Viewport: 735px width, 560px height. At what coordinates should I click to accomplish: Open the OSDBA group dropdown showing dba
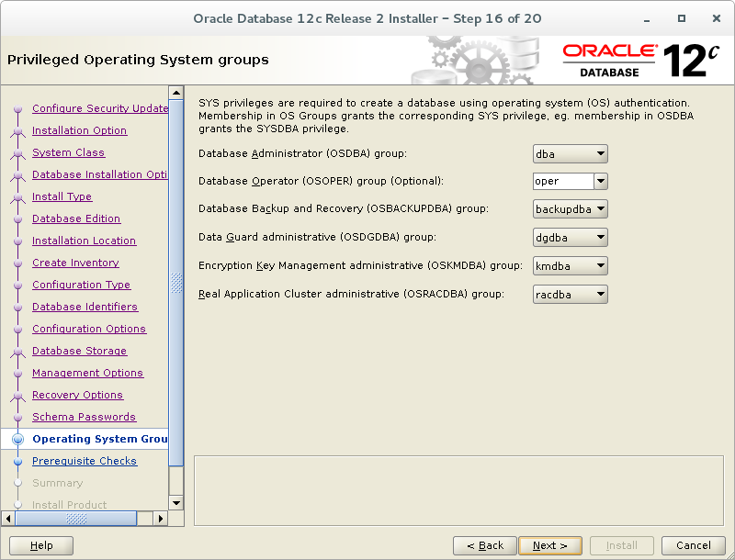click(x=570, y=154)
